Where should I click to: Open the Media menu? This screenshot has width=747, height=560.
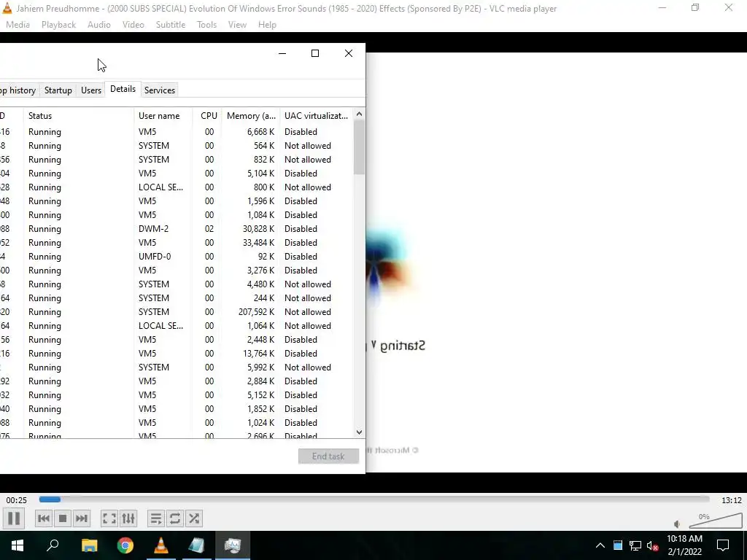(18, 25)
